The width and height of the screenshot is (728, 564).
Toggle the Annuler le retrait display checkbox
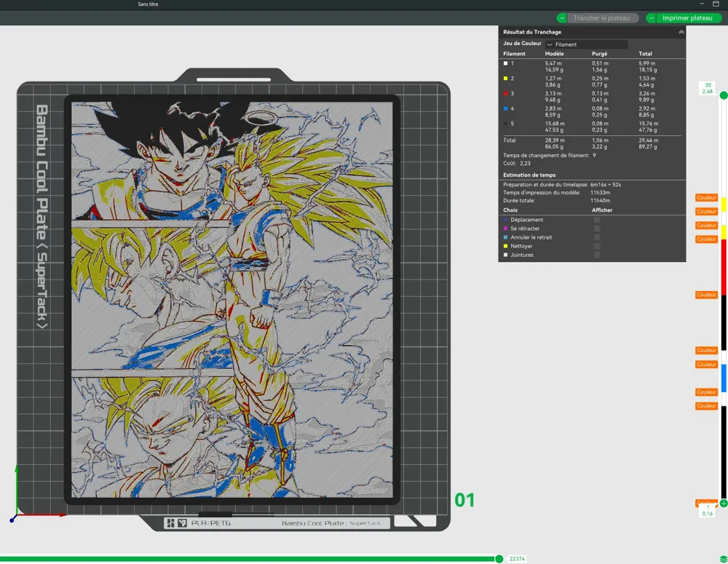click(597, 237)
